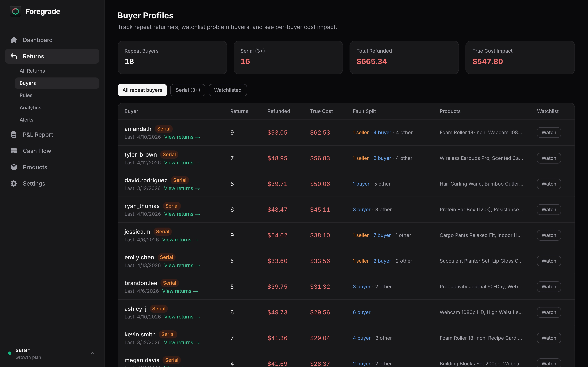Click the True Cost Impact stat card
Image resolution: width=588 pixels, height=367 pixels.
tap(520, 57)
